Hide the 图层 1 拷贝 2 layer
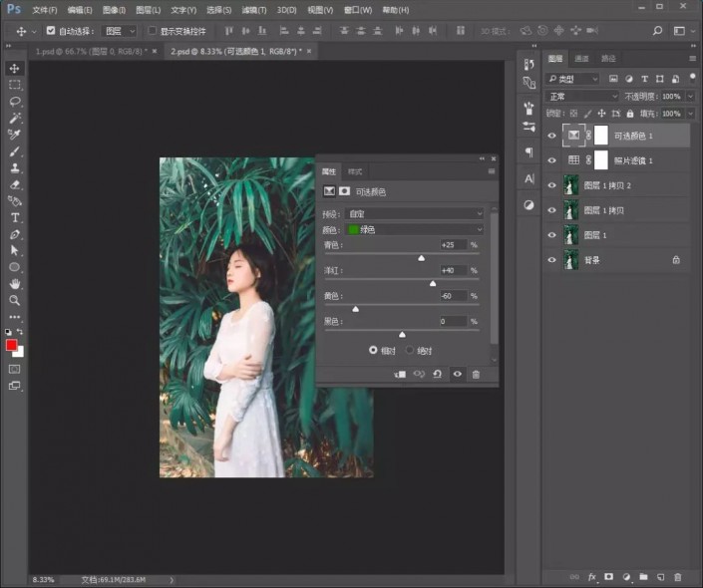Viewport: 703px width, 588px height. (x=551, y=185)
